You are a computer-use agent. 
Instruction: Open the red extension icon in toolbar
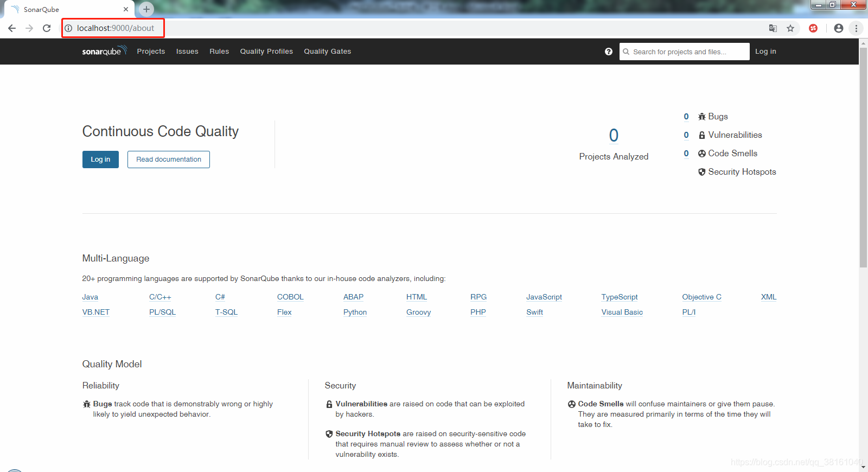[813, 28]
